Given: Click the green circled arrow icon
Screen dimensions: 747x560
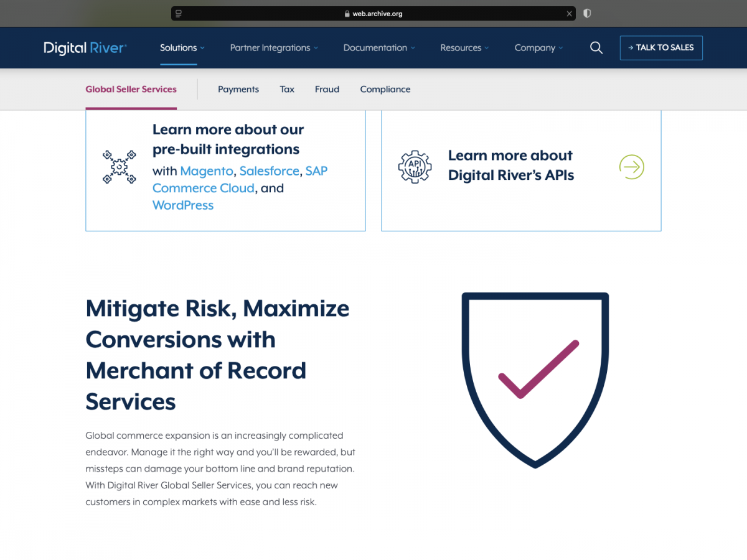Looking at the screenshot, I should pyautogui.click(x=631, y=167).
